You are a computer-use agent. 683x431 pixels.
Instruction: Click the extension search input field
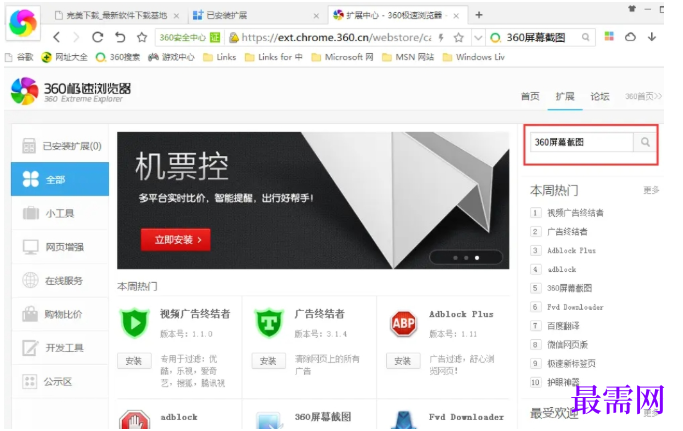click(x=581, y=142)
